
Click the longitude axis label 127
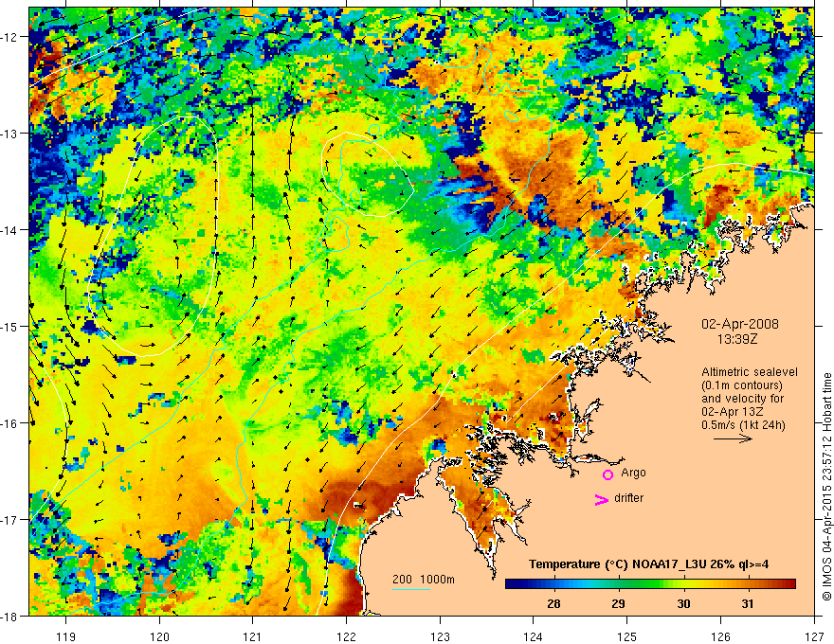(x=814, y=637)
